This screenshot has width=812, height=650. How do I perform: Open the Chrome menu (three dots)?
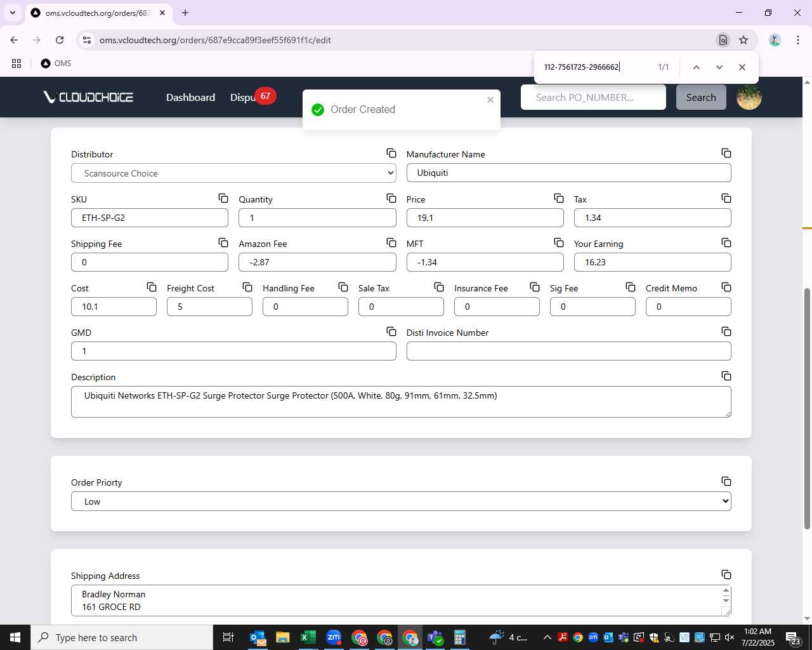(x=797, y=40)
